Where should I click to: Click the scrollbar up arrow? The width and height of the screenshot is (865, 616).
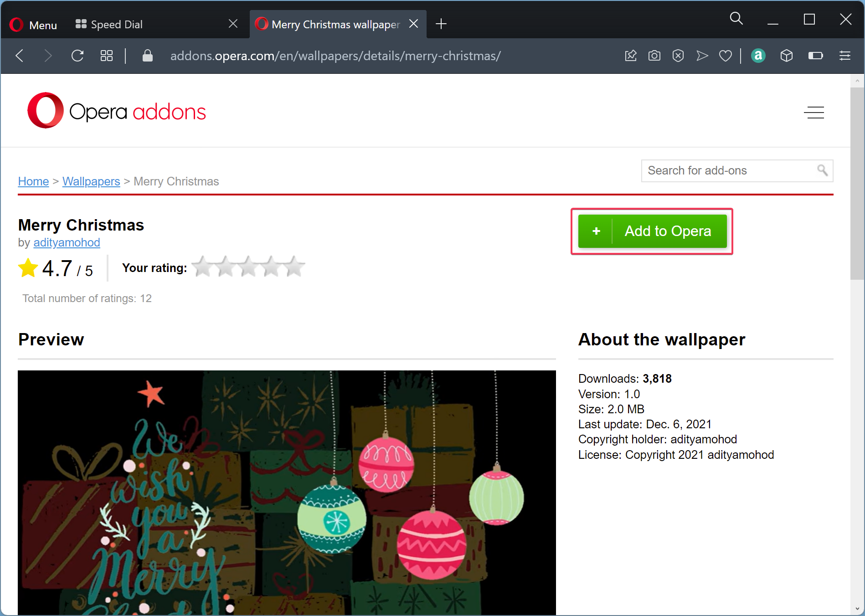[x=857, y=81]
